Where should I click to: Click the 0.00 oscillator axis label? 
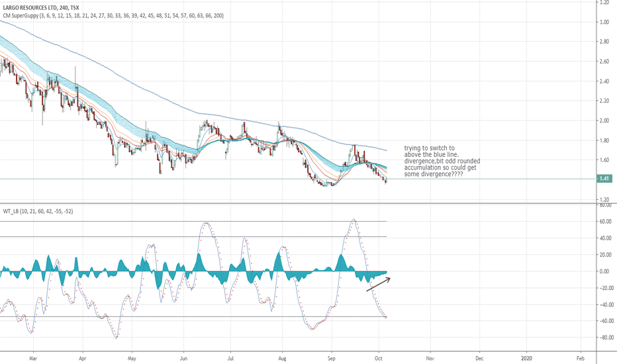(x=606, y=271)
